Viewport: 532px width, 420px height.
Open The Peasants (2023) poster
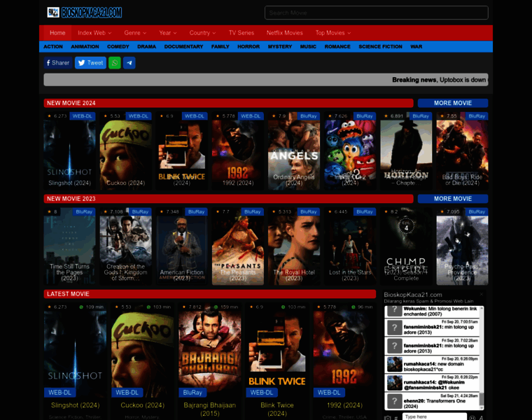238,246
